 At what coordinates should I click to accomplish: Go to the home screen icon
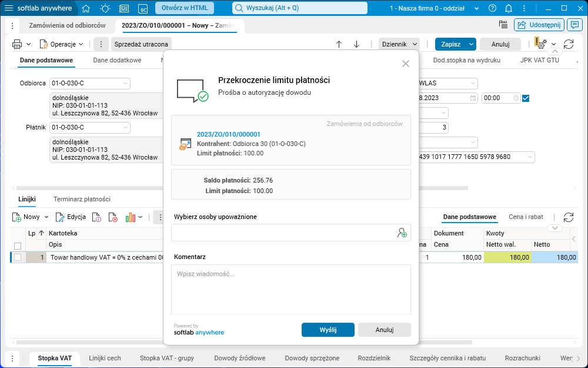[x=86, y=8]
